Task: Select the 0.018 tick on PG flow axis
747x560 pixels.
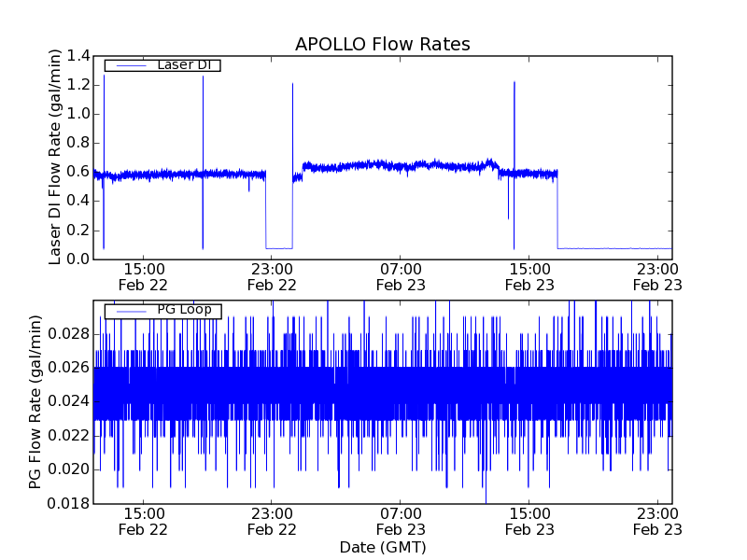Action: click(68, 503)
